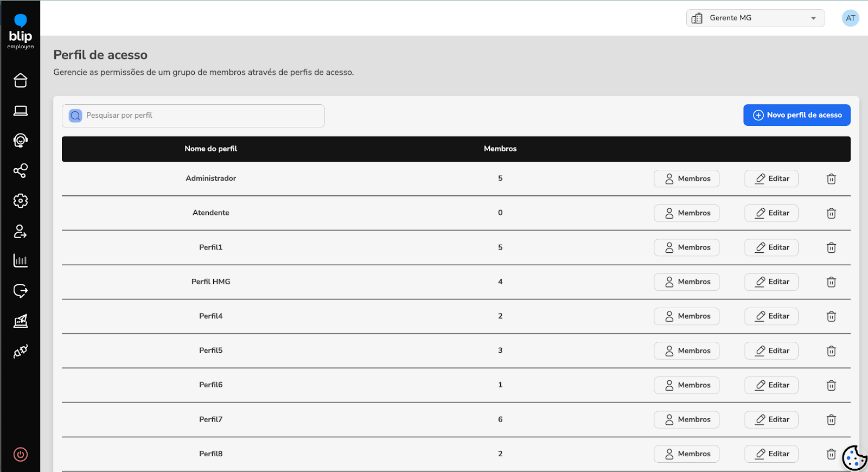This screenshot has height=472, width=868.
Task: Select the Administrador profile name
Action: click(x=210, y=178)
